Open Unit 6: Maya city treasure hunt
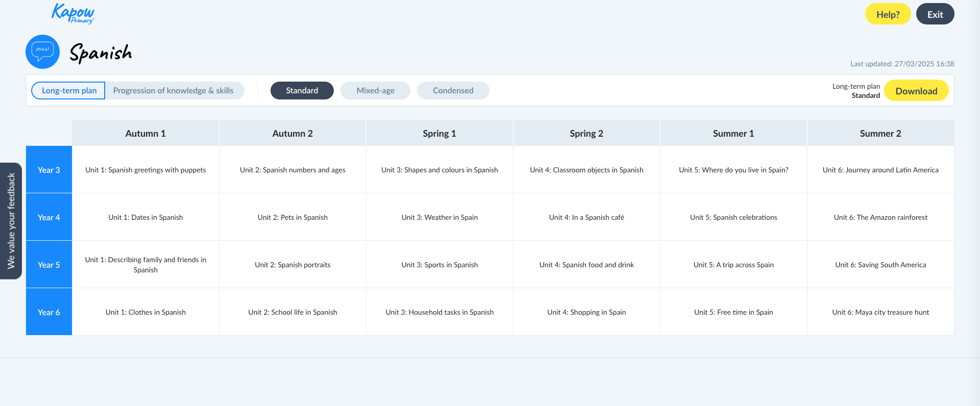This screenshot has width=980, height=406. [880, 312]
